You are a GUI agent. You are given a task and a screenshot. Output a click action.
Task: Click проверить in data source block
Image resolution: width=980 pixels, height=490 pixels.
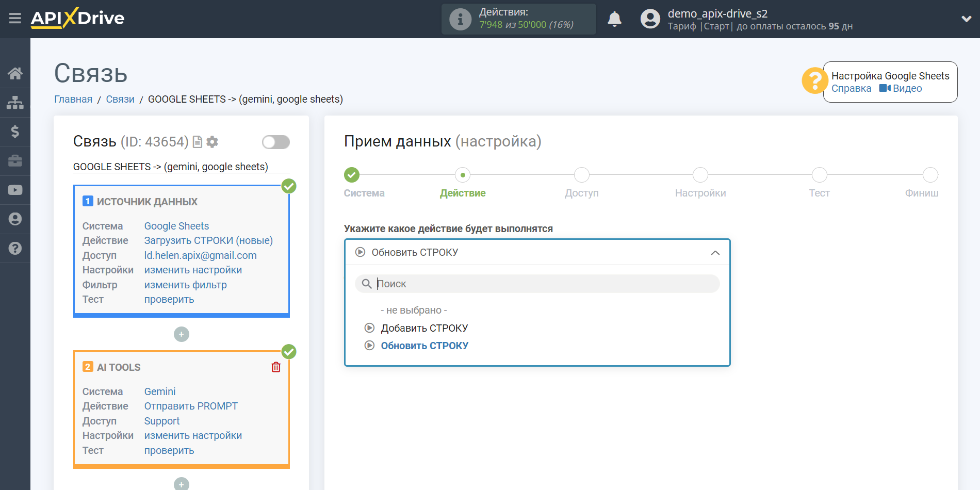click(169, 299)
